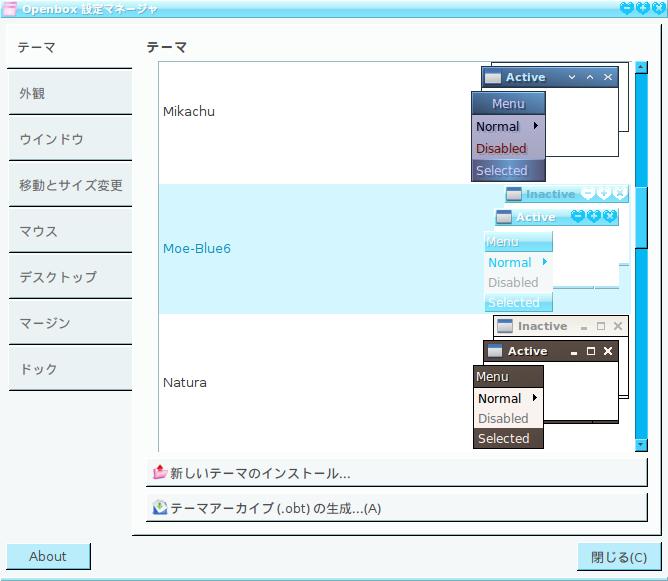668x581 pixels.
Task: Select the Natura theme row
Action: [394, 383]
